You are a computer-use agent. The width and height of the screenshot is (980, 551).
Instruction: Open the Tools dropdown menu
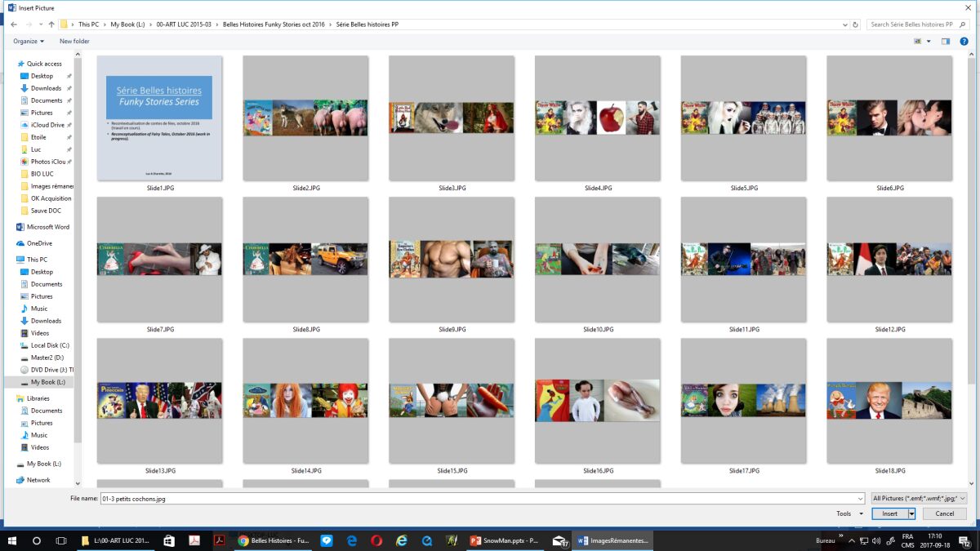(x=848, y=513)
